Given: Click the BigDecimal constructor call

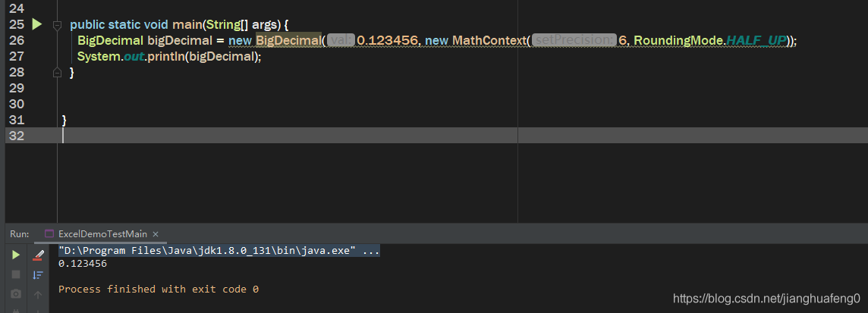Looking at the screenshot, I should click(288, 40).
